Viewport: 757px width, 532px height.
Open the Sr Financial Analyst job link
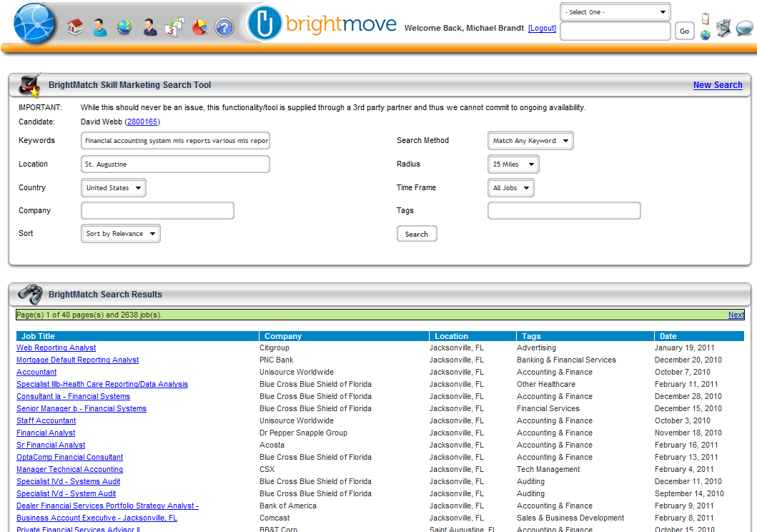[x=51, y=445]
